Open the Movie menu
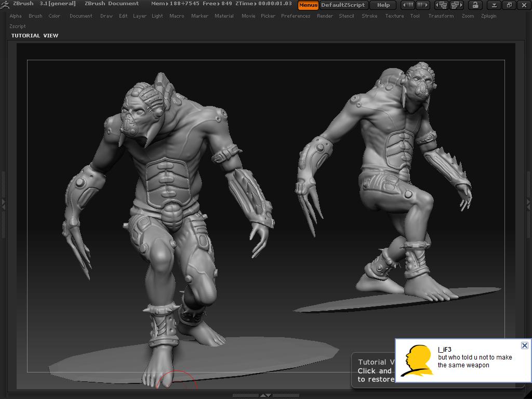 pos(248,16)
